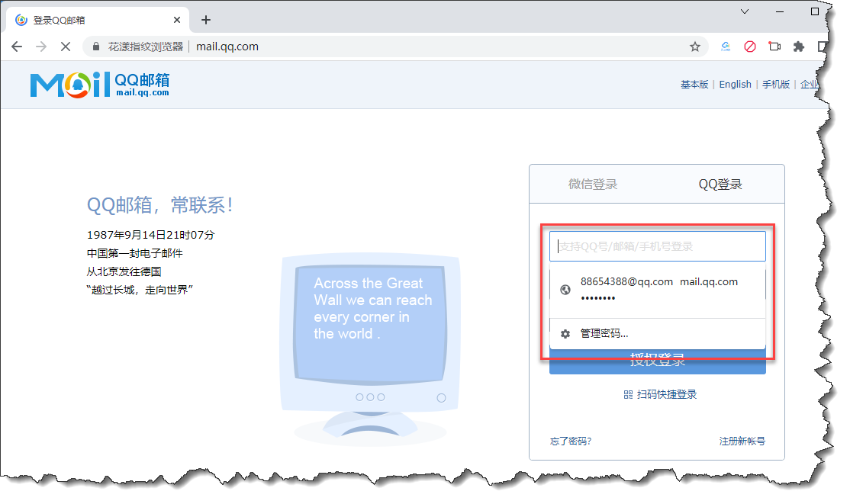Open 管理密码... entry
The width and height of the screenshot is (850, 504).
point(658,334)
